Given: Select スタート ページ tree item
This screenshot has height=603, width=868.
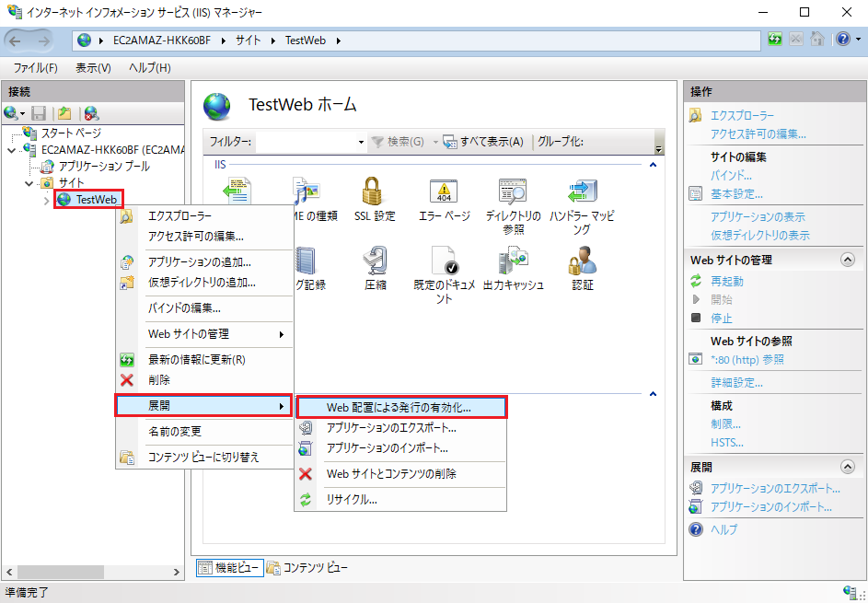Looking at the screenshot, I should tap(72, 133).
